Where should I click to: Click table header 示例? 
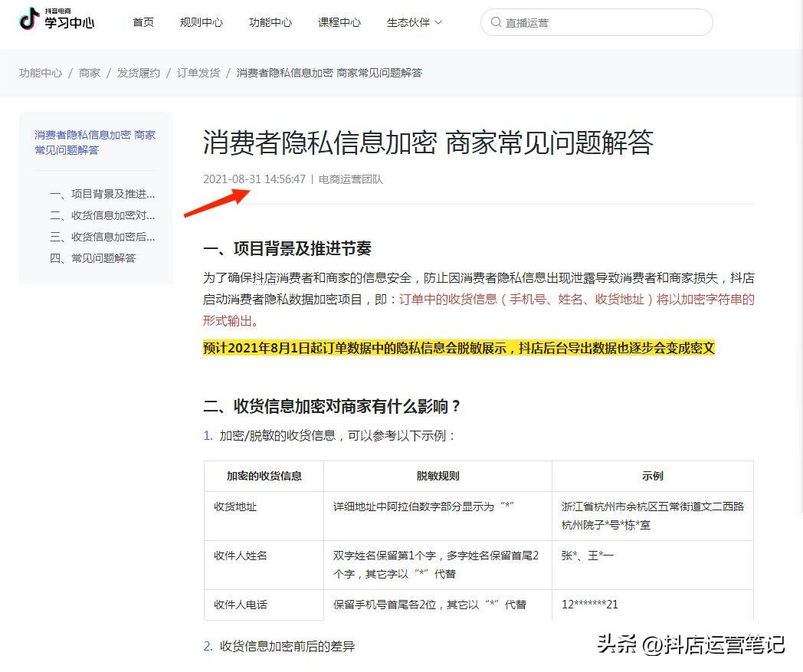pyautogui.click(x=653, y=476)
